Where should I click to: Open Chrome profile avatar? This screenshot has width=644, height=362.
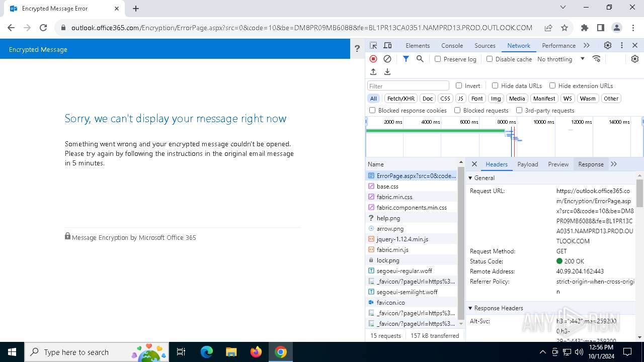tap(617, 28)
